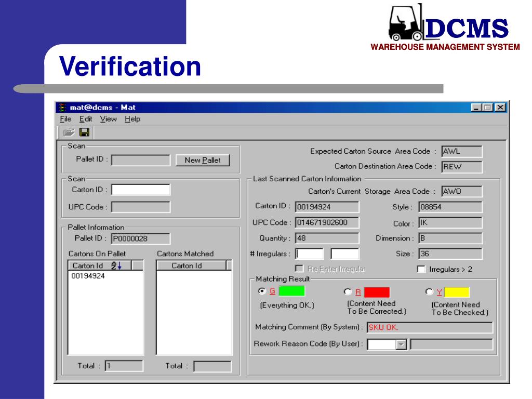Click the Style field showing 08854
Viewport: 532px width, 399px height.
pos(450,207)
